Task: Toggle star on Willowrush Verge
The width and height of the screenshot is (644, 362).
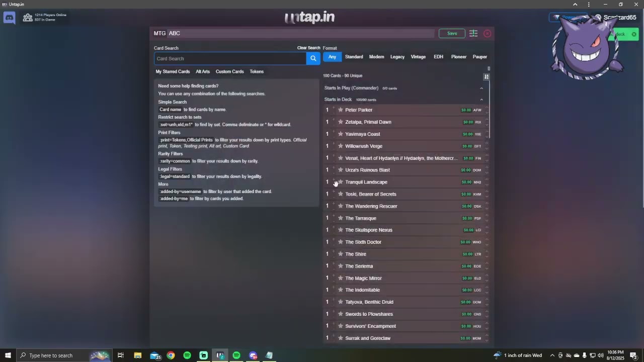Action: pyautogui.click(x=341, y=146)
